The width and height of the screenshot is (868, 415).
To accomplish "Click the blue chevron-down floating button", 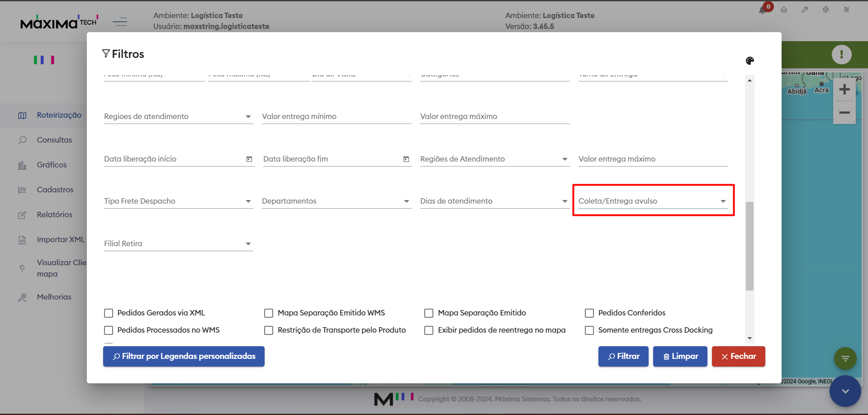I will tap(845, 391).
